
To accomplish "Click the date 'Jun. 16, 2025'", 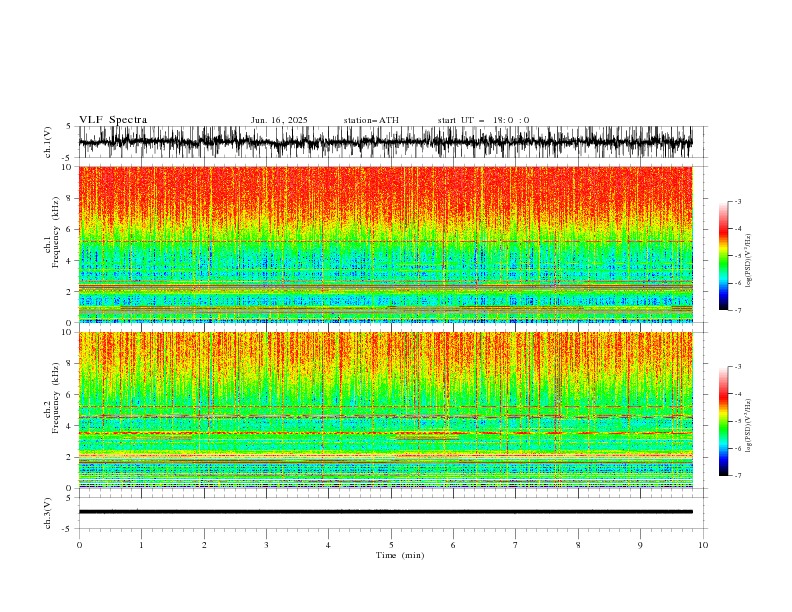I will (279, 120).
